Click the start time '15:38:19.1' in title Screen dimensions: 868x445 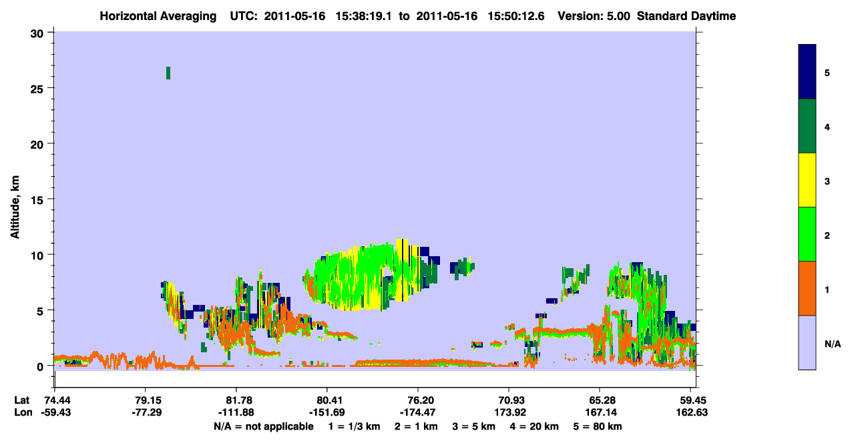[365, 15]
